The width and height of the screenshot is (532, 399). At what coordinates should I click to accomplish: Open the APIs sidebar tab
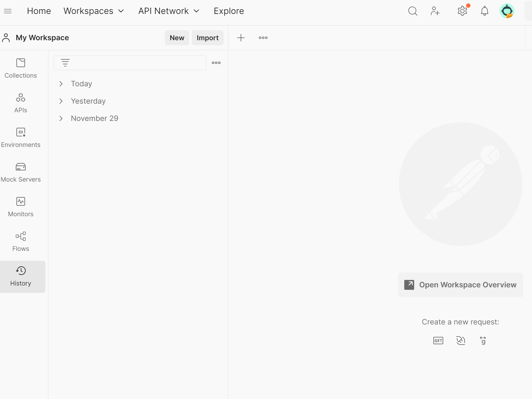pyautogui.click(x=21, y=103)
